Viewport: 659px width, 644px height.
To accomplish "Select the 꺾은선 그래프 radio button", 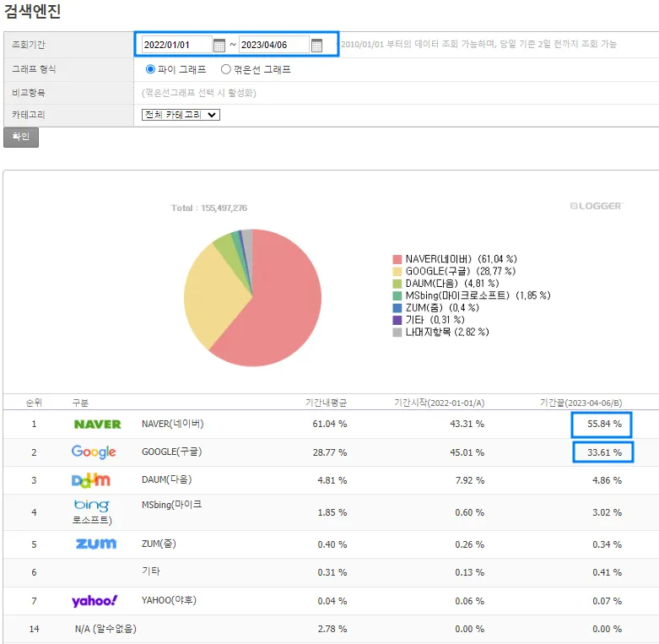I will [225, 69].
